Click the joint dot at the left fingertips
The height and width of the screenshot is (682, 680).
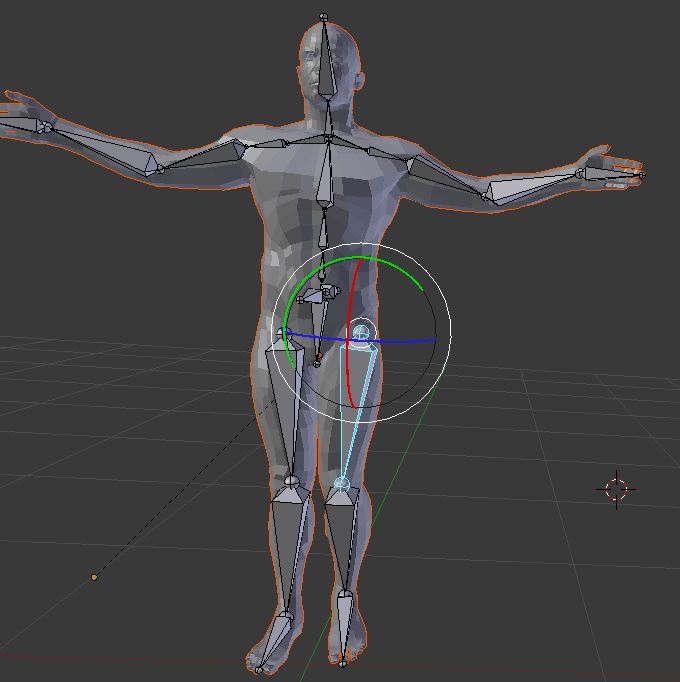coord(643,175)
